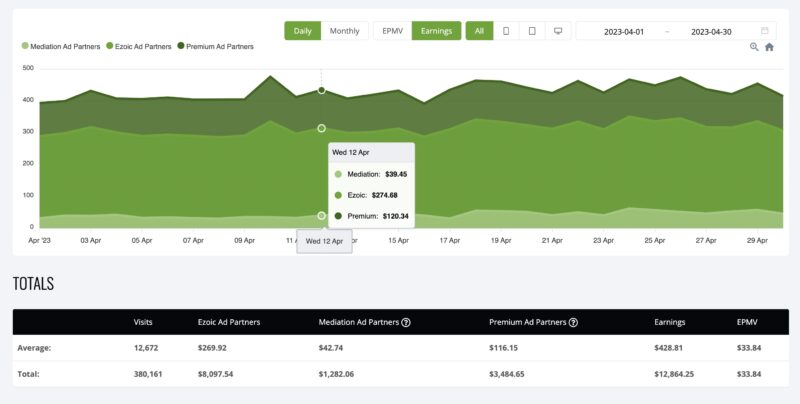The height and width of the screenshot is (404, 800).
Task: Switch chart to Monthly view
Action: point(345,31)
